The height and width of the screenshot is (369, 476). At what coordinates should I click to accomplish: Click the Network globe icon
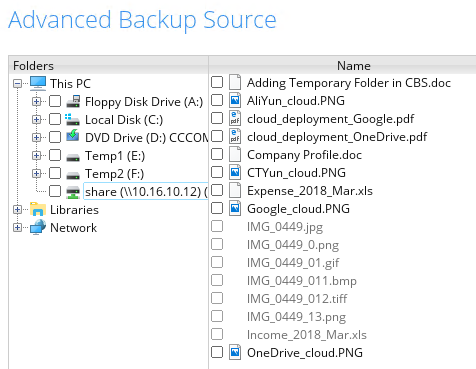pyautogui.click(x=38, y=227)
